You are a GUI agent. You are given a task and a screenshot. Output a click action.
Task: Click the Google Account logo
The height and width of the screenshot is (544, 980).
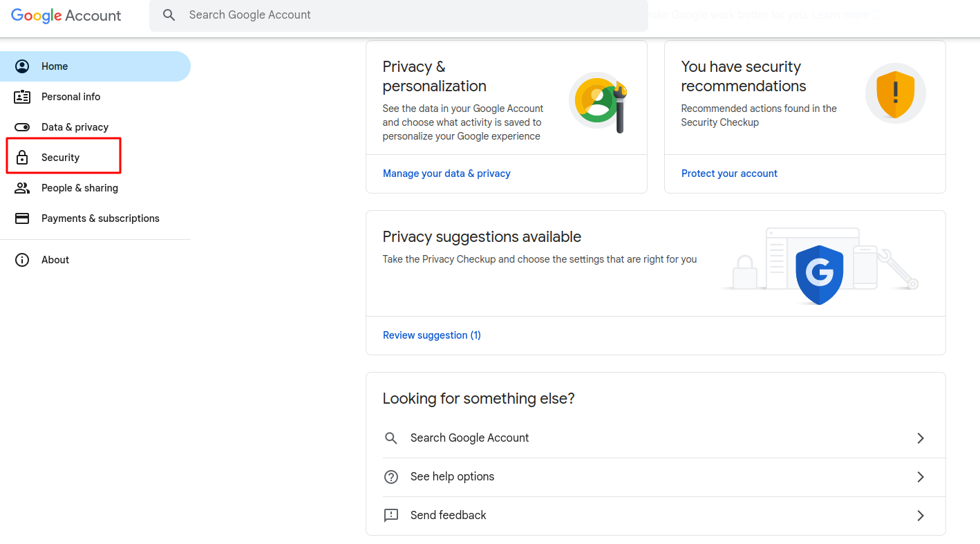pos(66,16)
